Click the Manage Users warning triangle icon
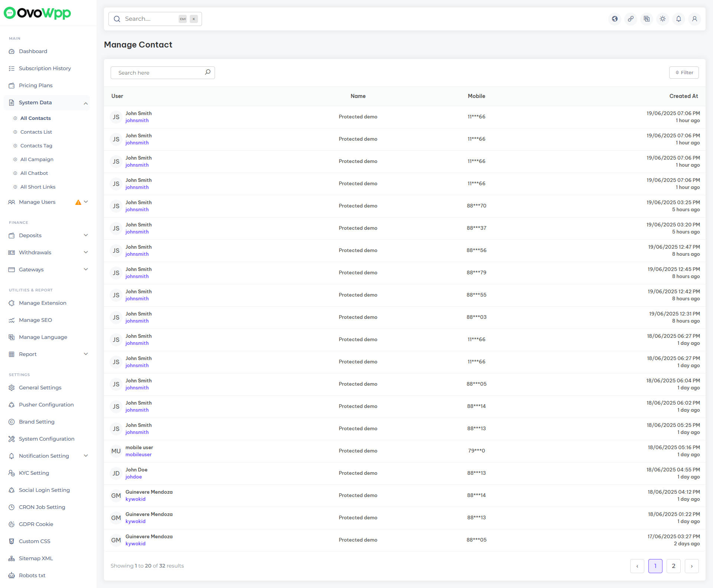The width and height of the screenshot is (713, 588). pos(78,202)
